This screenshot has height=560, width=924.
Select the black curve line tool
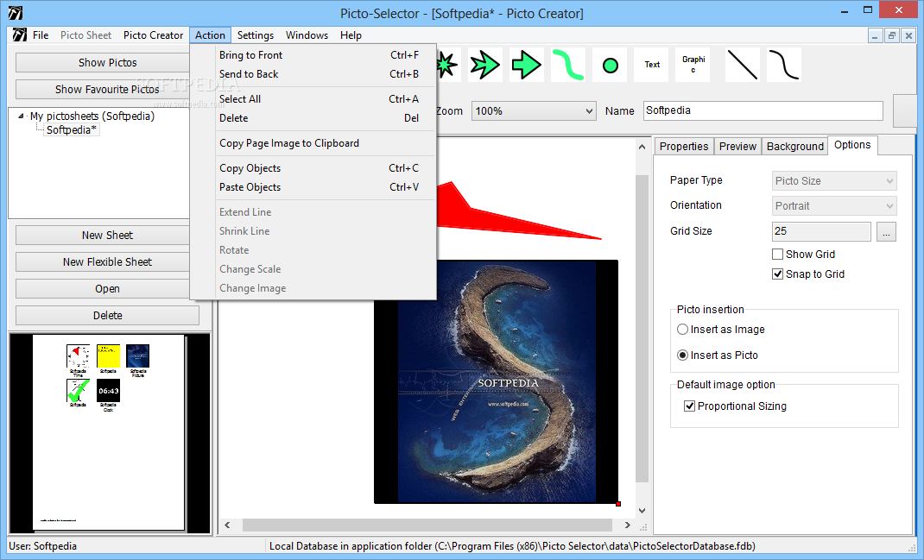tap(784, 65)
